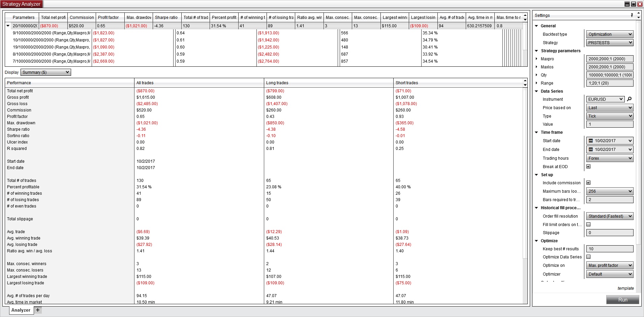Click the Bars required to trade field

click(610, 200)
